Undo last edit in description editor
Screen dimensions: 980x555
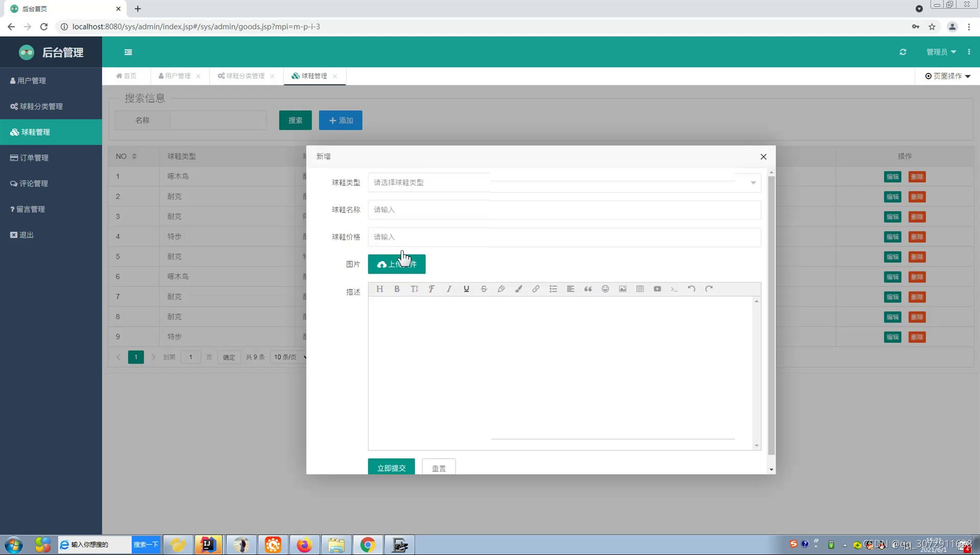[692, 289]
